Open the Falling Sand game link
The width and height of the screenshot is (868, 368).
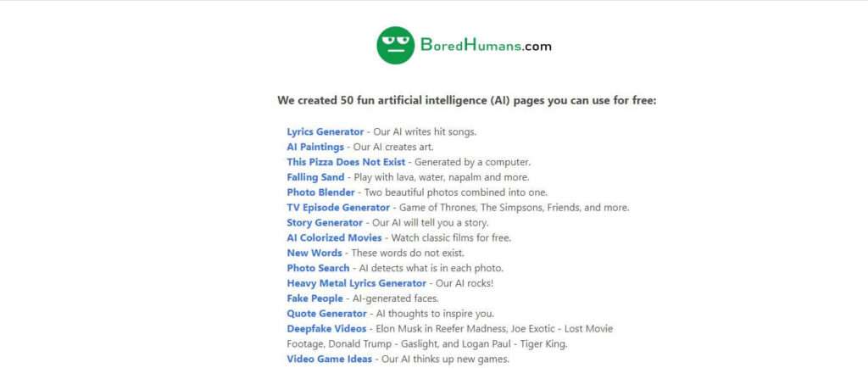[315, 177]
